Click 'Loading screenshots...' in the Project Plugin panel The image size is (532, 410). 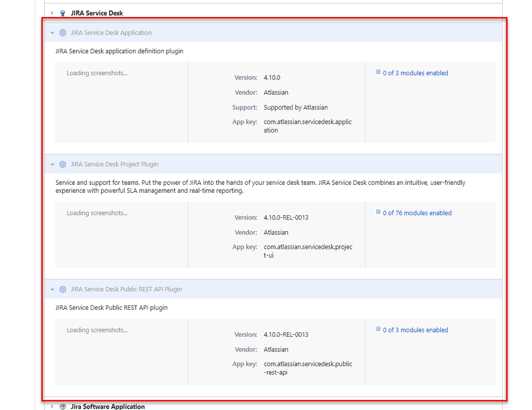coord(97,214)
